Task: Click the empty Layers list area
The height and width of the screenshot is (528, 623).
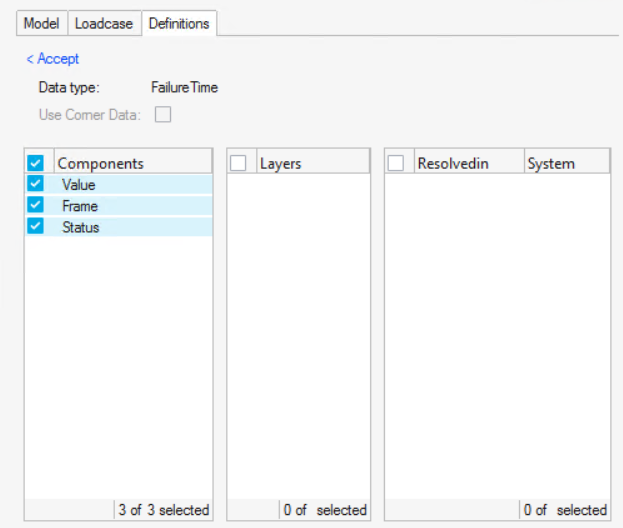Action: point(298,330)
